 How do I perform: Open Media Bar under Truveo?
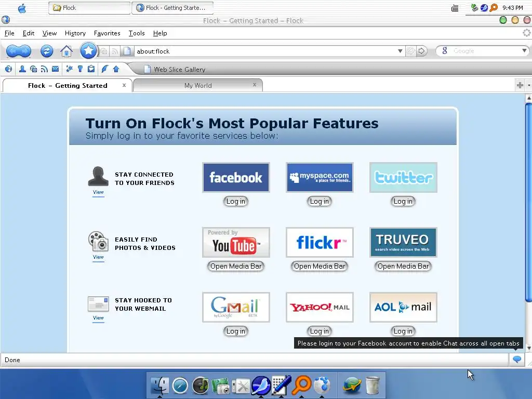(x=403, y=267)
